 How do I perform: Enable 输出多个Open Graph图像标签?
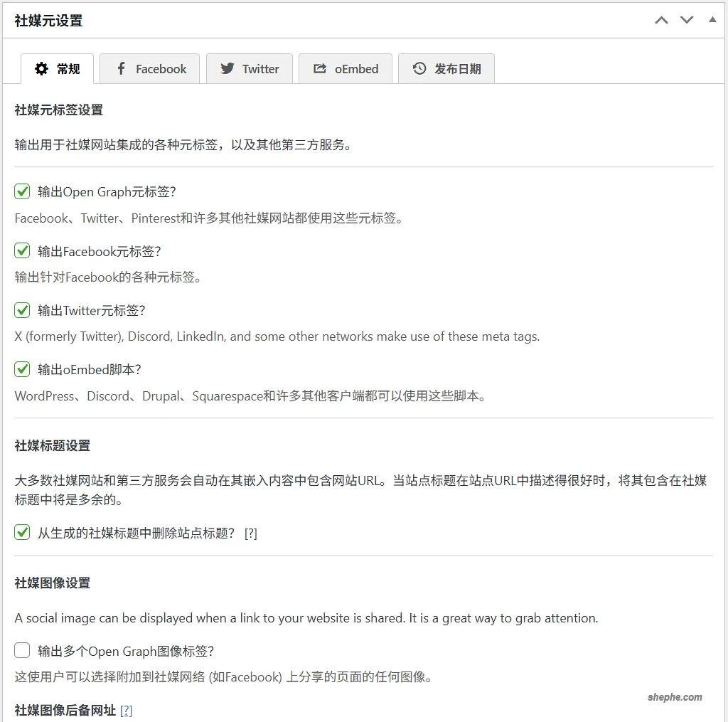21,649
